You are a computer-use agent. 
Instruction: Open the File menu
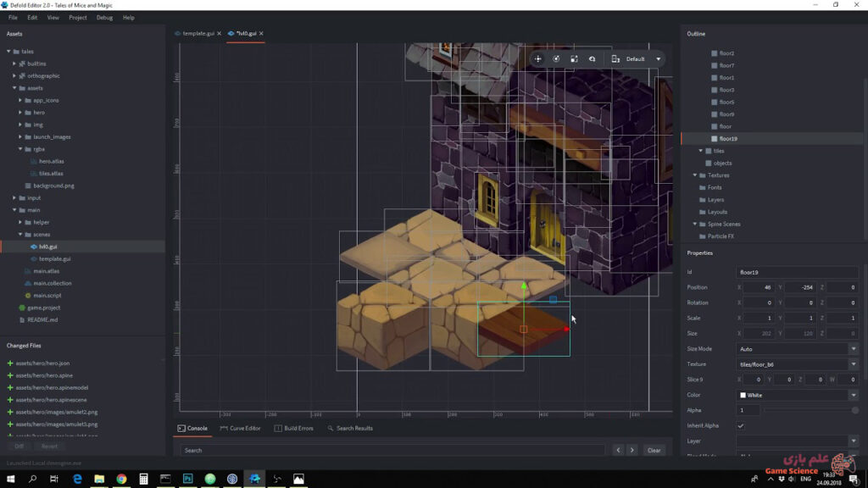point(13,18)
